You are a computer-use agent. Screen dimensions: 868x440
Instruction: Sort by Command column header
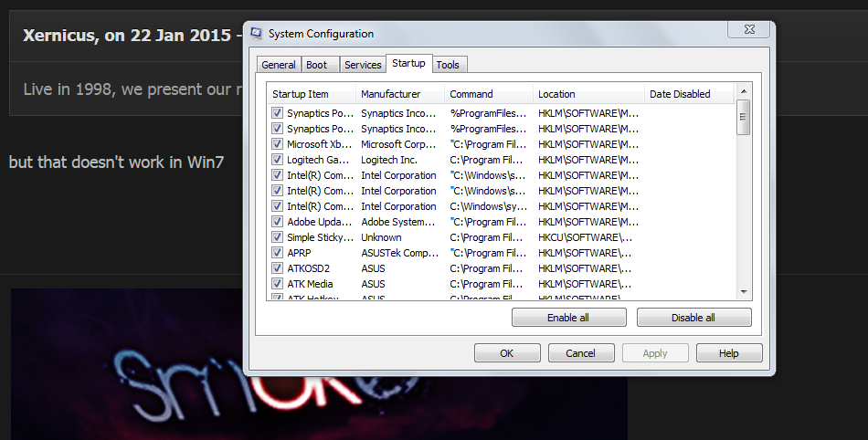point(489,94)
